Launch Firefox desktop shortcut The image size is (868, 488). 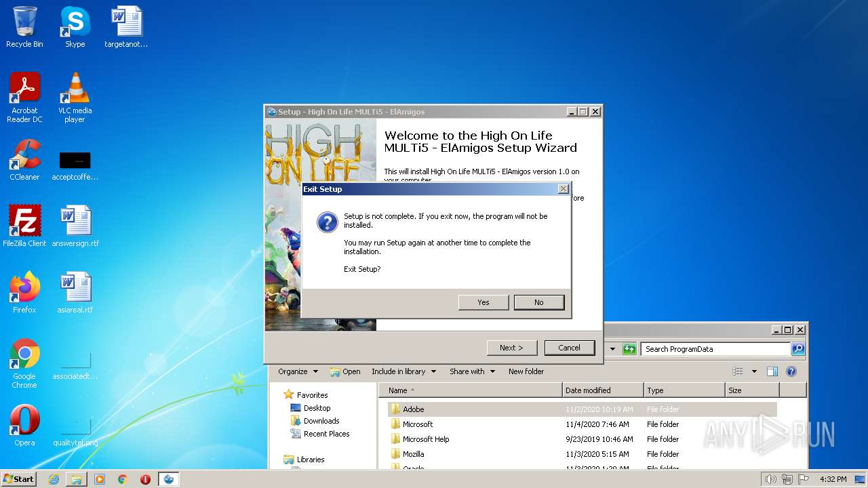[x=24, y=292]
